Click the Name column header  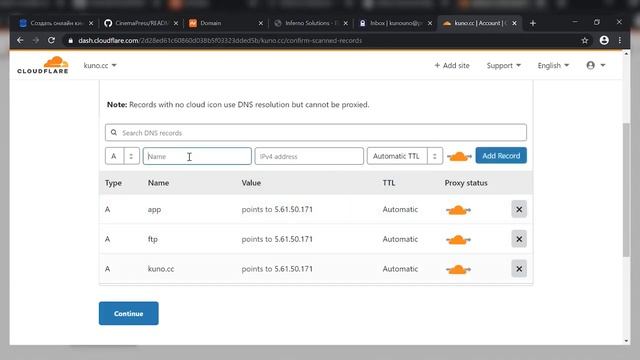click(158, 183)
